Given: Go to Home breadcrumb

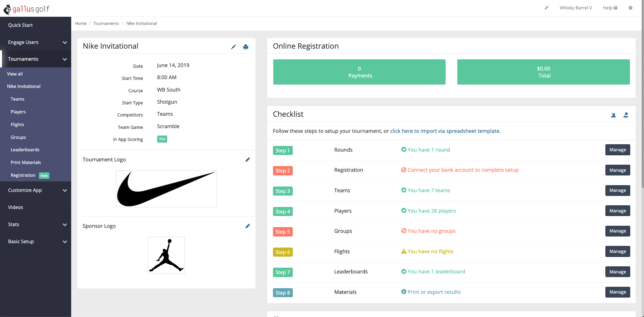Looking at the screenshot, I should (81, 23).
